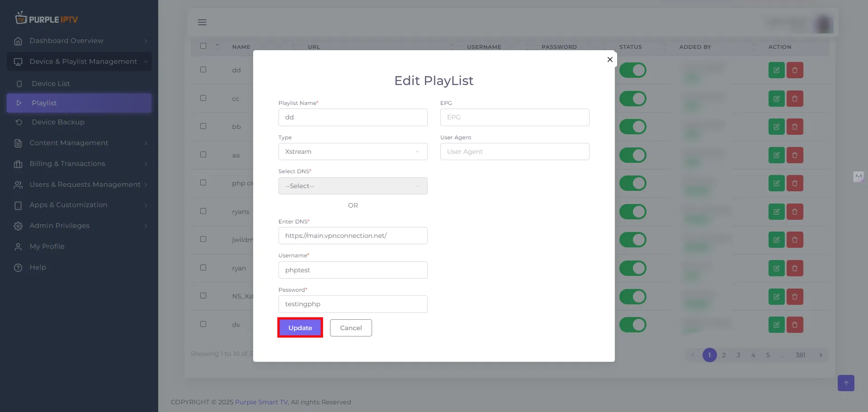Select the Playlist sidebar item
Image resolution: width=868 pixels, height=412 pixels.
[x=79, y=103]
